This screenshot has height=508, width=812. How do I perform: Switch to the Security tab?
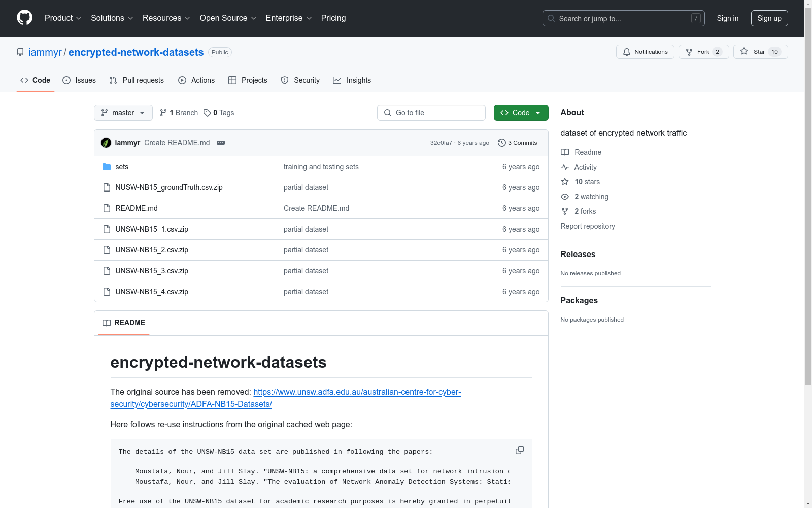[x=300, y=80]
